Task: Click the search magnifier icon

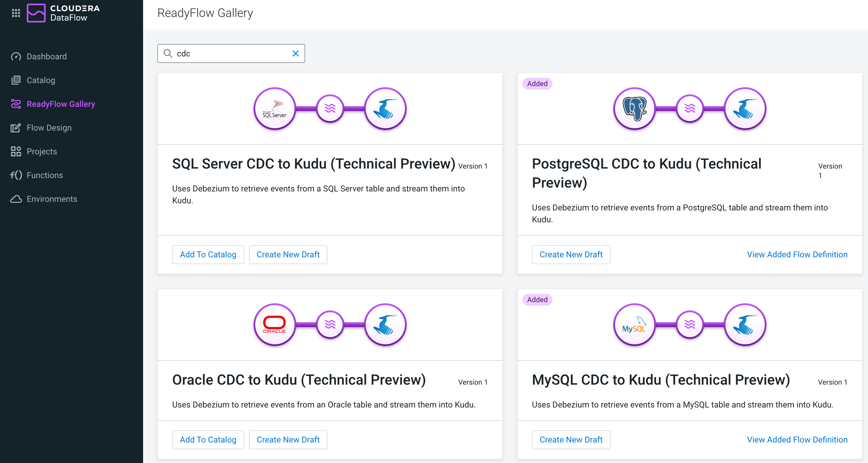Action: click(168, 53)
